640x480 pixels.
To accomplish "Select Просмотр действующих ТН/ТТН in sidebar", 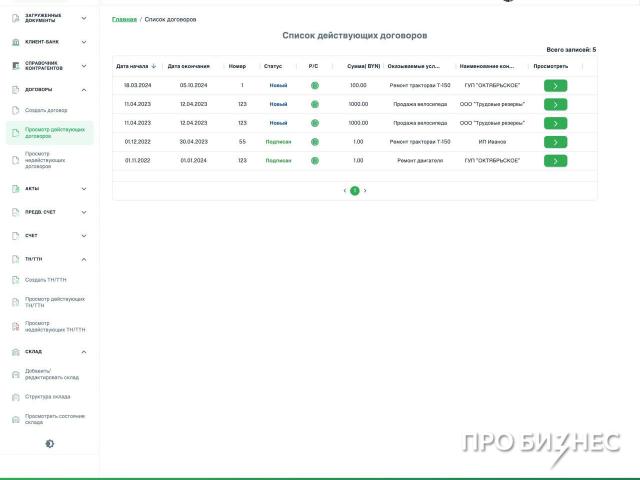I will point(54,302).
